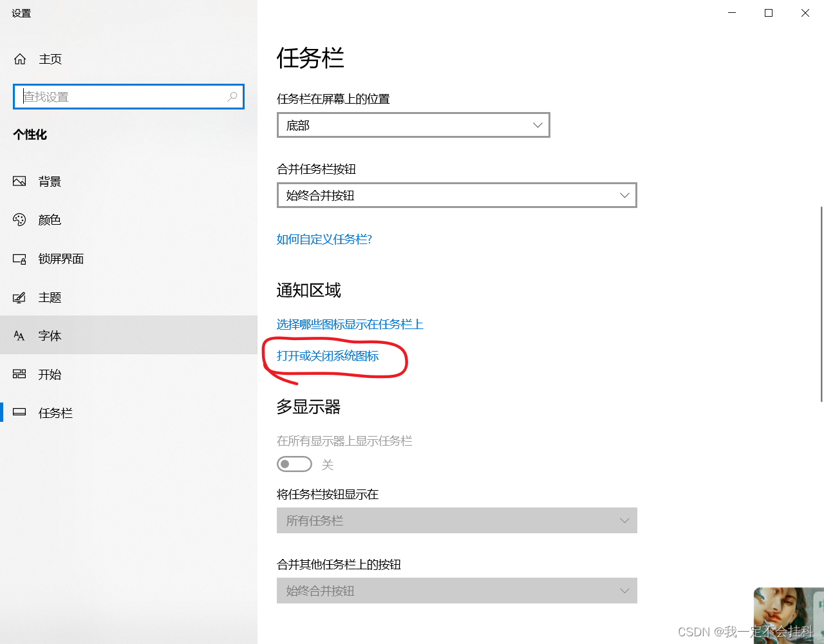824x644 pixels.
Task: Open the 合并其他任务栏上的按钮 dropdown
Action: pyautogui.click(x=457, y=591)
